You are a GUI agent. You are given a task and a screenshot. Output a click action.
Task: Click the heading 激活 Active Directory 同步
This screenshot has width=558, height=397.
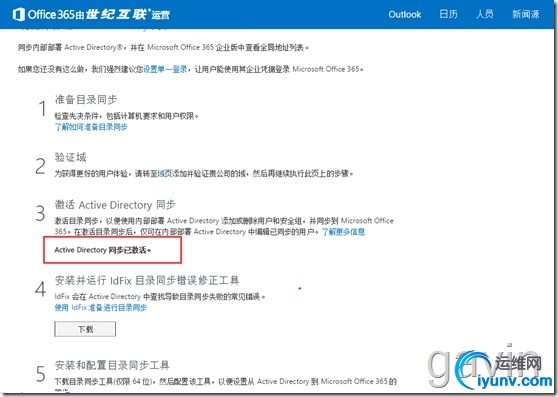[x=115, y=205]
